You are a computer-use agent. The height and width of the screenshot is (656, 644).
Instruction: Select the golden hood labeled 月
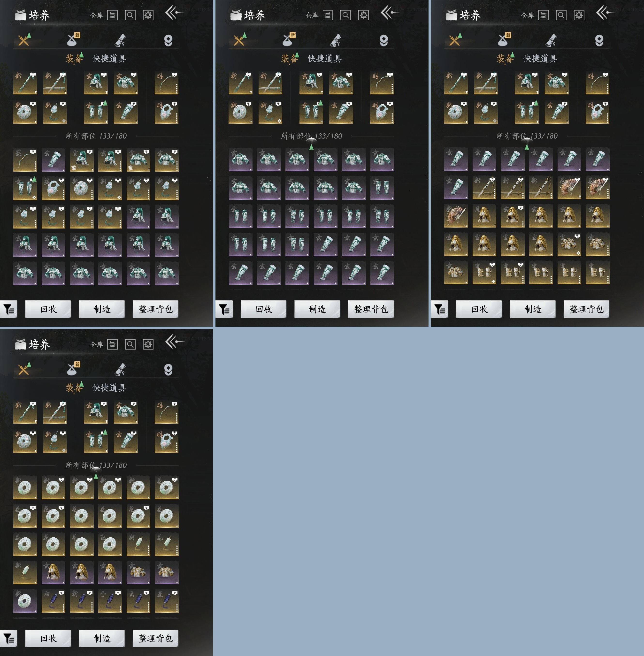coord(484,216)
